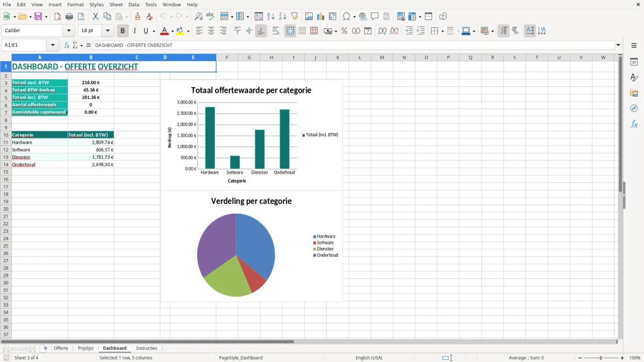The width and height of the screenshot is (644, 362).
Task: Open the Borders dropdown arrow
Action: pyautogui.click(x=442, y=31)
